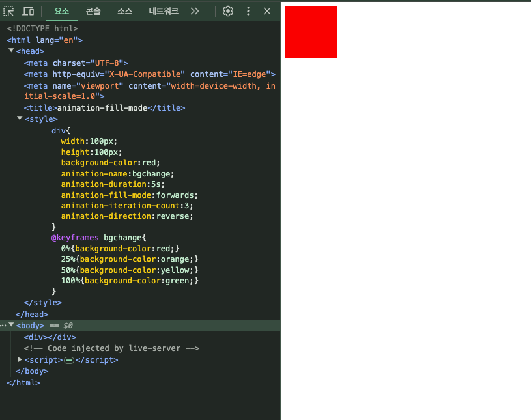Select the meta viewport element row

(150, 91)
